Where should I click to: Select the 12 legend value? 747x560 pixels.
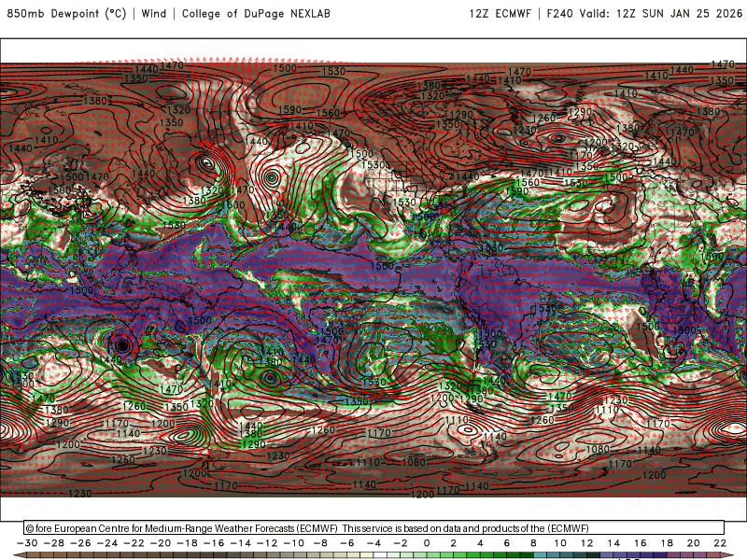[x=587, y=543]
